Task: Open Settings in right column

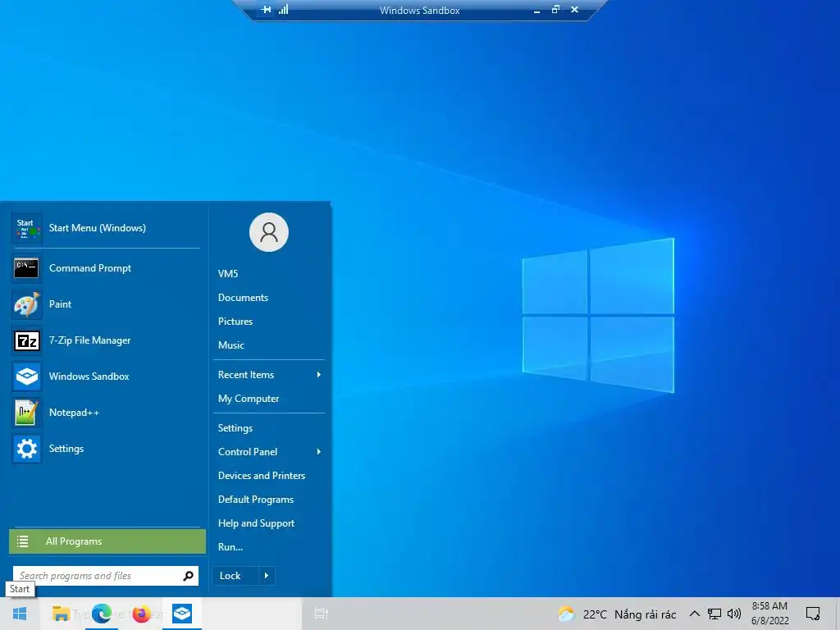Action: pyautogui.click(x=235, y=428)
